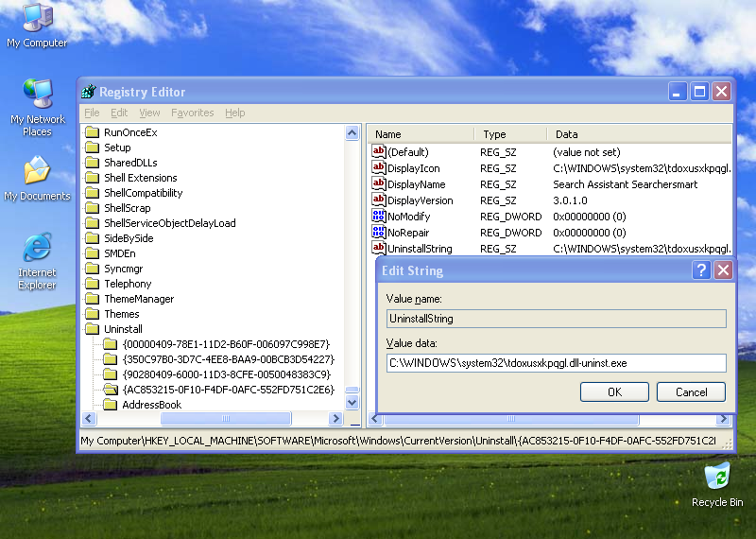Viewport: 756px width, 539px height.
Task: Click the Shell Extensions folder icon
Action: (x=92, y=178)
